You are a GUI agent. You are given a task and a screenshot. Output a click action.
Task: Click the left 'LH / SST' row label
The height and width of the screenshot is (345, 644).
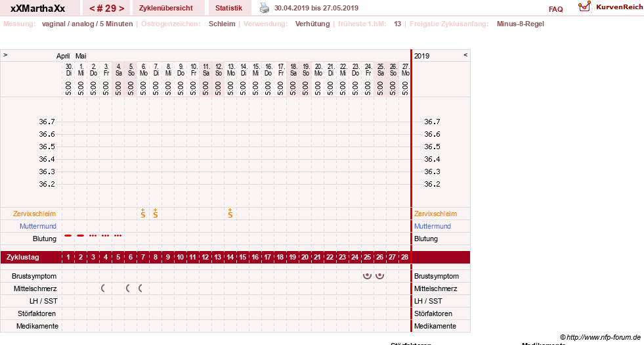tap(43, 301)
